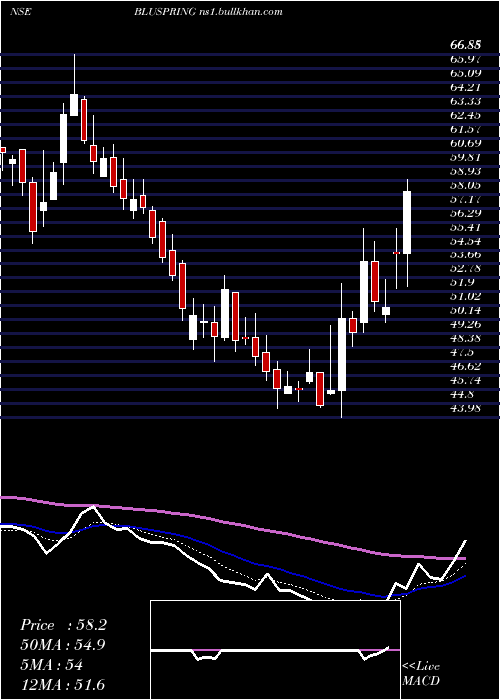500x700 pixels.
Task: Click the 51.02 price axis label
Action: [466, 296]
